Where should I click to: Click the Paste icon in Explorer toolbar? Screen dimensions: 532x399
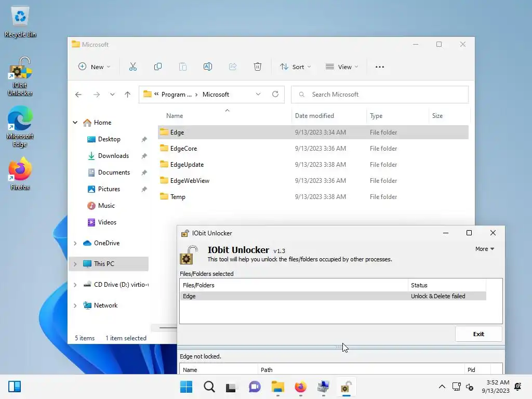[x=183, y=67]
